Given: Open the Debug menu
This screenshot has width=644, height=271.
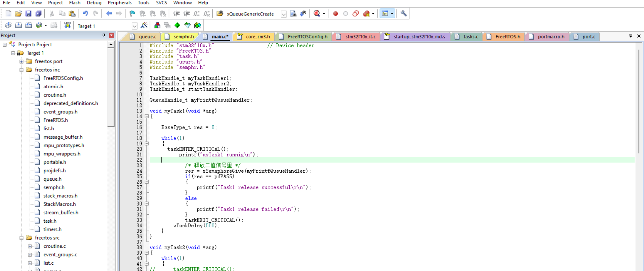Looking at the screenshot, I should point(94,3).
